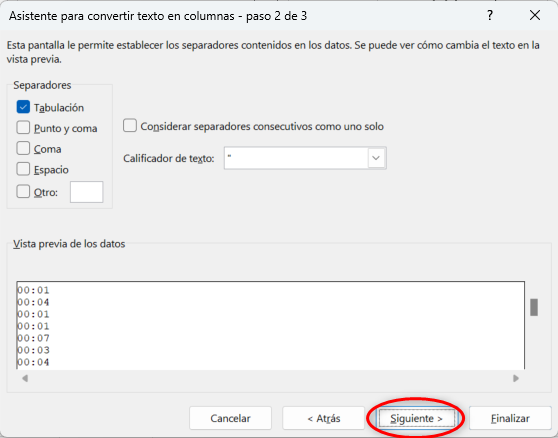Toggle Considerar separadores consecutivos como uno solo
The image size is (558, 438).
point(130,126)
